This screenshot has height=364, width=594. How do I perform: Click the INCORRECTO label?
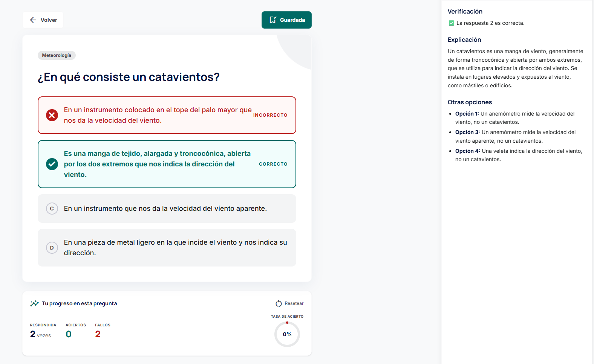point(270,115)
